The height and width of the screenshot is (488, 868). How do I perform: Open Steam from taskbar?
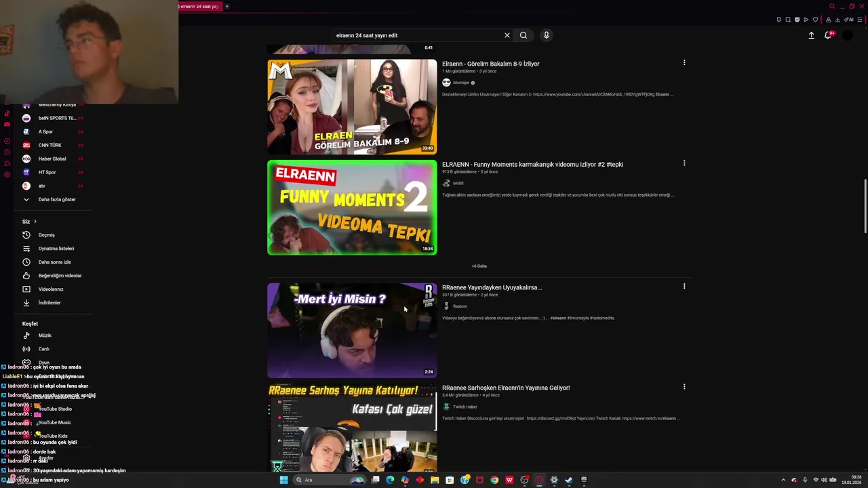[x=568, y=480]
